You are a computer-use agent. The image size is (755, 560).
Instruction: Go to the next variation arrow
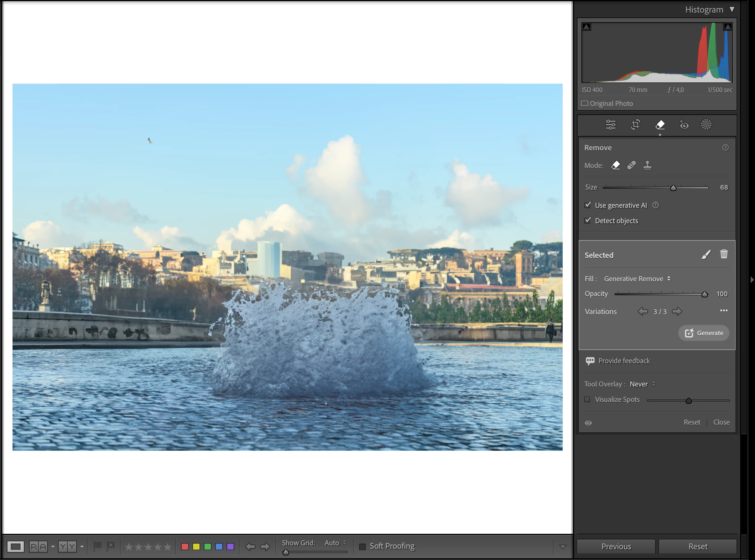[x=677, y=312]
